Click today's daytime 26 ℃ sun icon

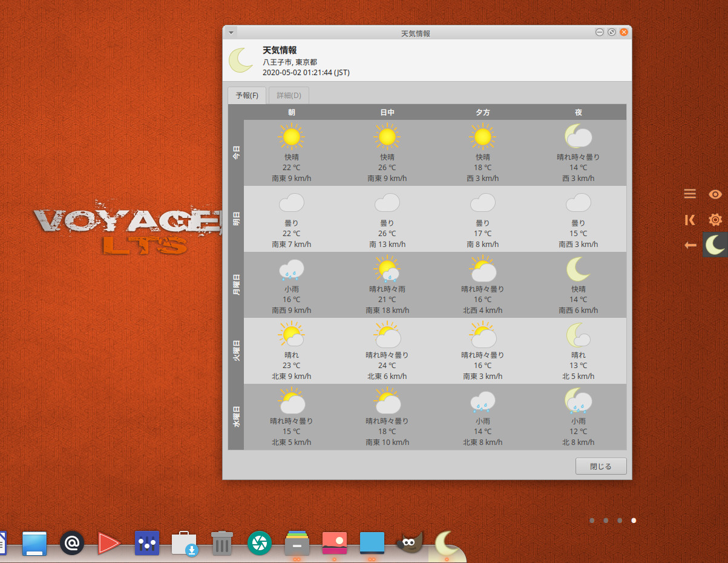pyautogui.click(x=387, y=137)
